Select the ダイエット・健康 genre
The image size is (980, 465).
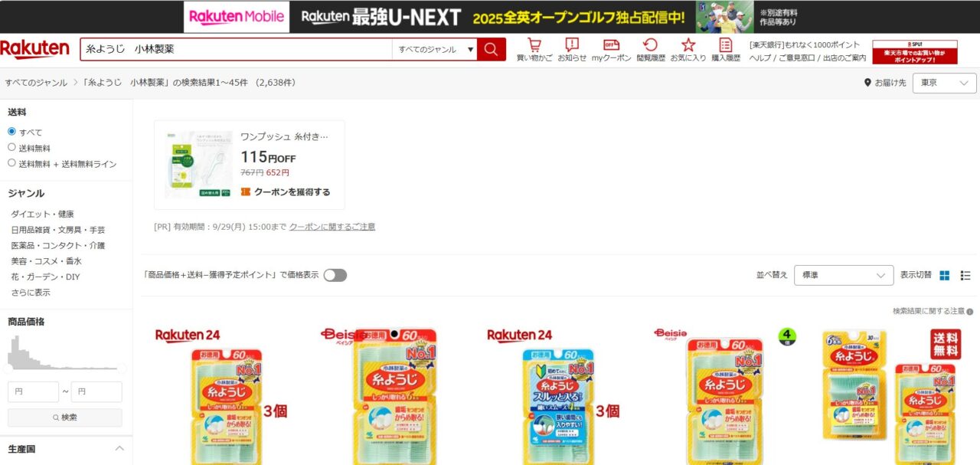(x=42, y=214)
